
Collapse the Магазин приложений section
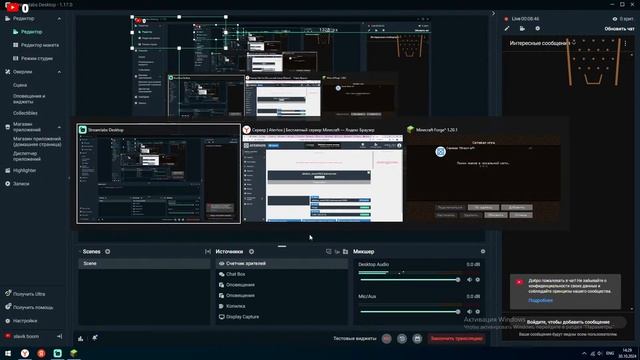pyautogui.click(x=59, y=127)
